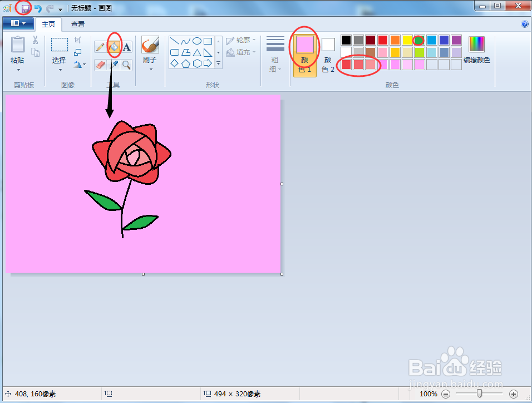Open the Paint application menu
Image resolution: width=532 pixels, height=403 pixels.
18,23
